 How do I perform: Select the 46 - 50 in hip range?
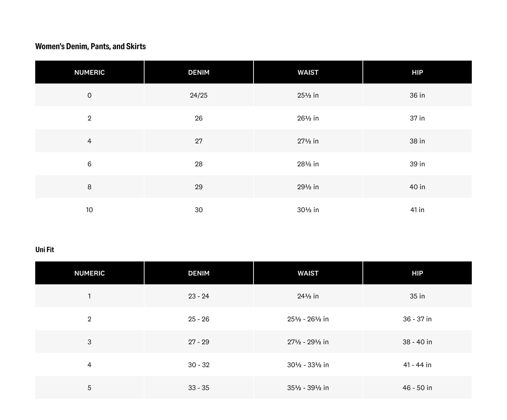[x=417, y=388]
